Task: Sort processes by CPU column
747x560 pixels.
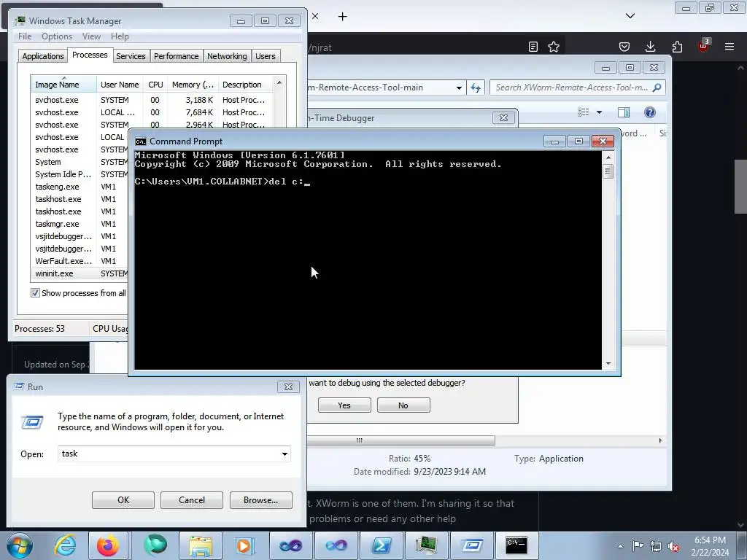Action: point(155,85)
